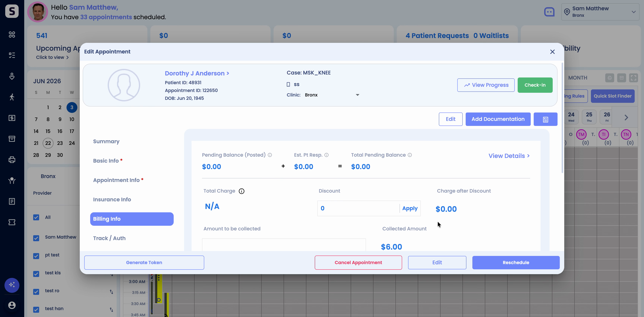Close the Edit Appointment dialog

click(552, 52)
